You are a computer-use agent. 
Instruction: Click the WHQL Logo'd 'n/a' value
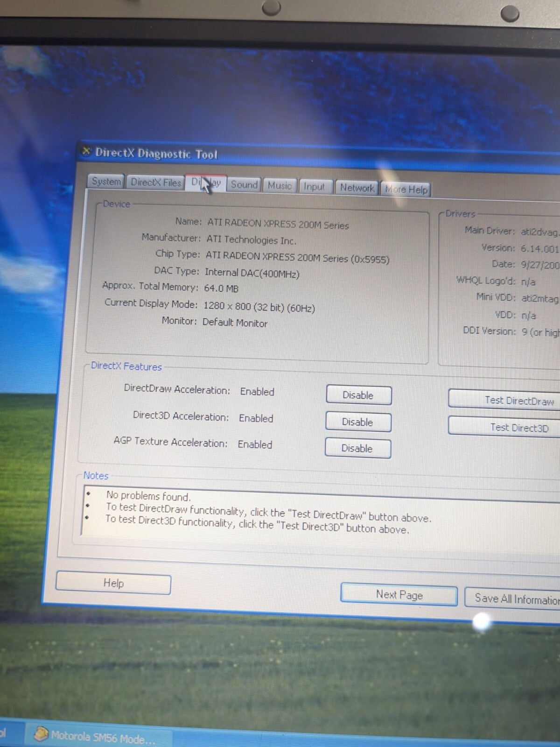pos(528,282)
